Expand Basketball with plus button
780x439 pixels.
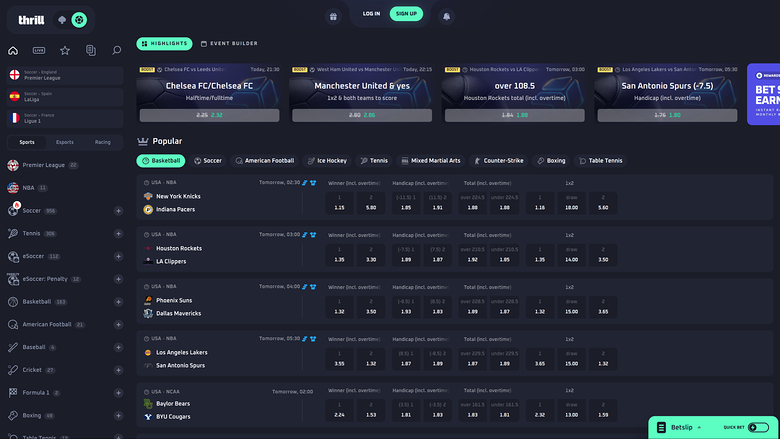(x=118, y=302)
